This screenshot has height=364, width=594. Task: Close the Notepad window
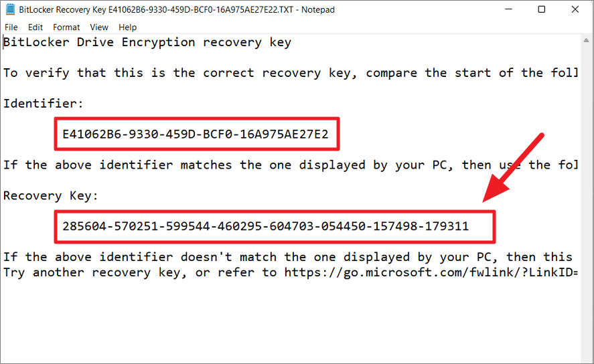575,9
